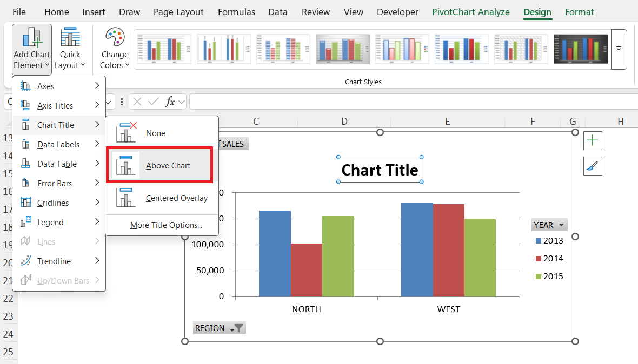
Task: Click the Chart Elements plus icon
Action: [x=593, y=141]
